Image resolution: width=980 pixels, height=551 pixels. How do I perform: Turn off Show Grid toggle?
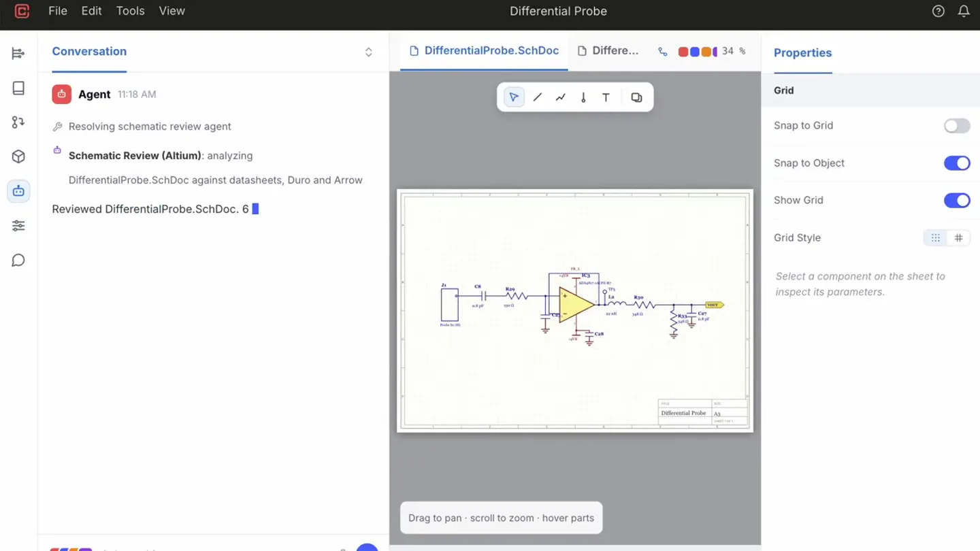[957, 201]
